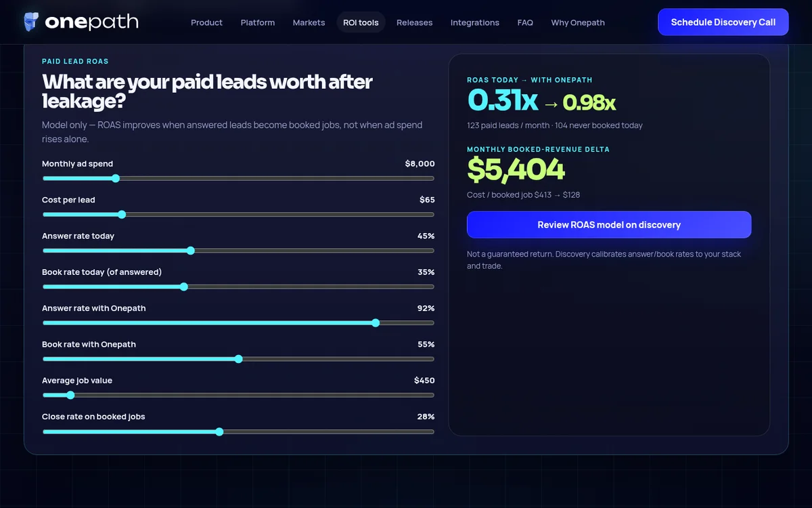Click the 0.31x ROAS today figure

[x=502, y=101]
